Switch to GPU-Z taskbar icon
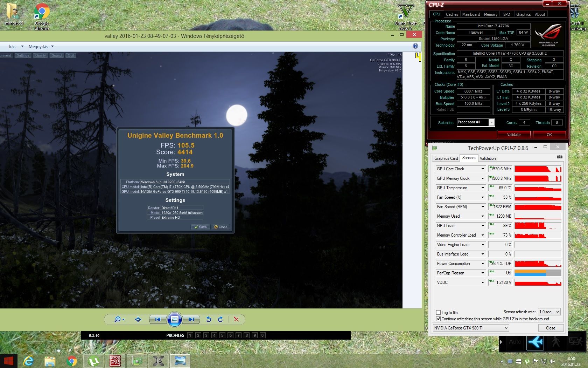The height and width of the screenshot is (368, 588). click(x=137, y=361)
